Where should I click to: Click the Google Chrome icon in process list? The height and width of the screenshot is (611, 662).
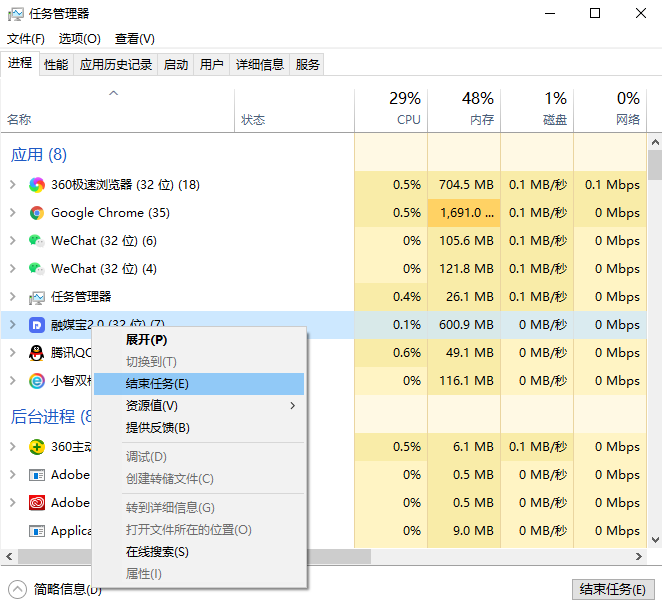click(x=37, y=213)
